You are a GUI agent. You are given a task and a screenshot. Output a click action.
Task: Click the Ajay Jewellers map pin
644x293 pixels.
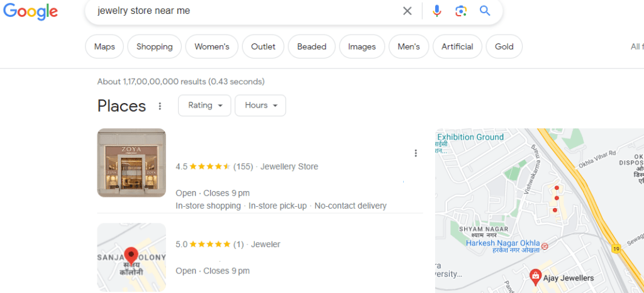[x=535, y=275]
